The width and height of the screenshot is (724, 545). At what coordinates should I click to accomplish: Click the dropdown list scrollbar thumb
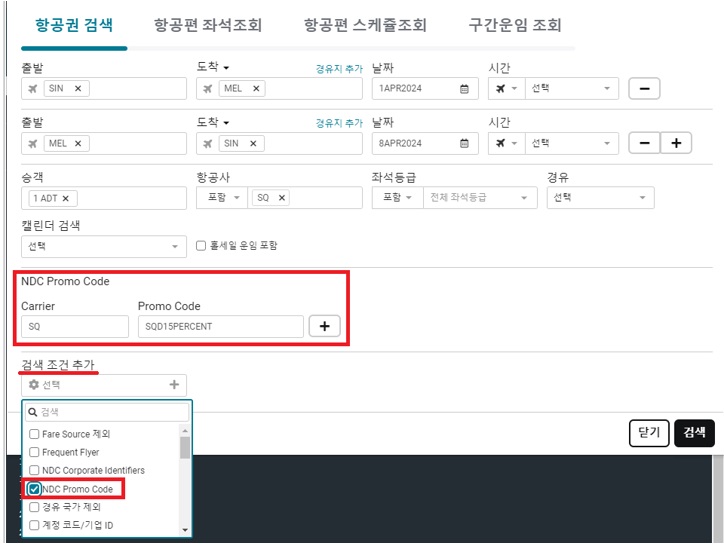click(x=185, y=447)
